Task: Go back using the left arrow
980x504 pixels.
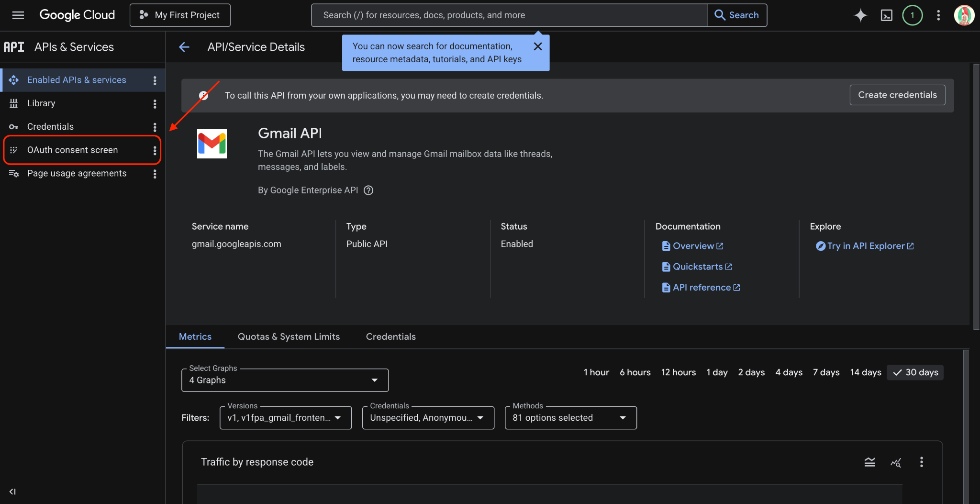Action: (184, 47)
